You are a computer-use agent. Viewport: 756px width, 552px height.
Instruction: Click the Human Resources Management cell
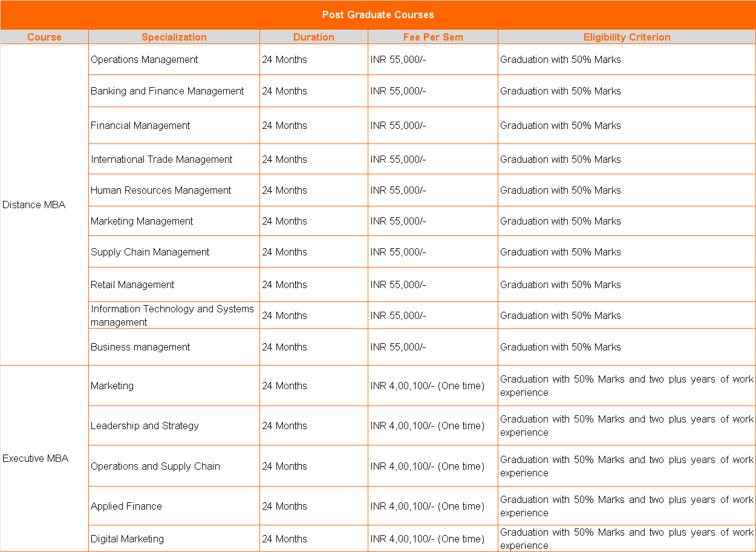click(x=160, y=190)
